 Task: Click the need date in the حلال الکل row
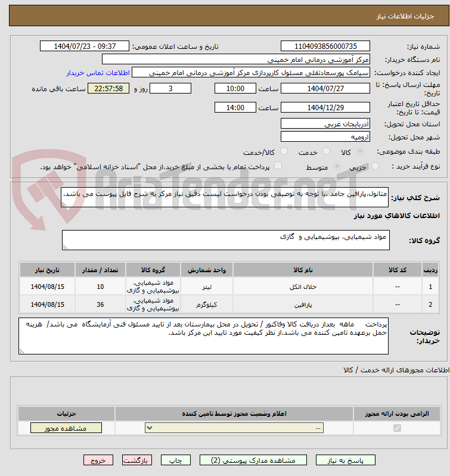(x=47, y=287)
